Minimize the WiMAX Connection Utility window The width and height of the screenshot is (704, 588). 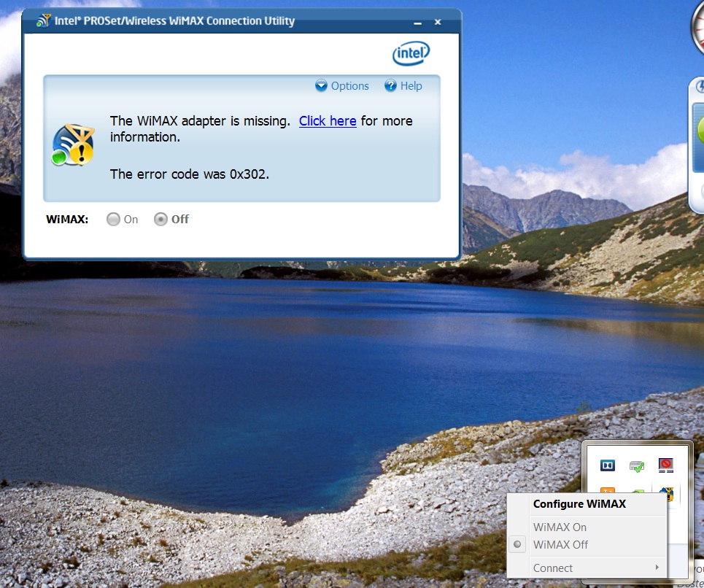(417, 22)
